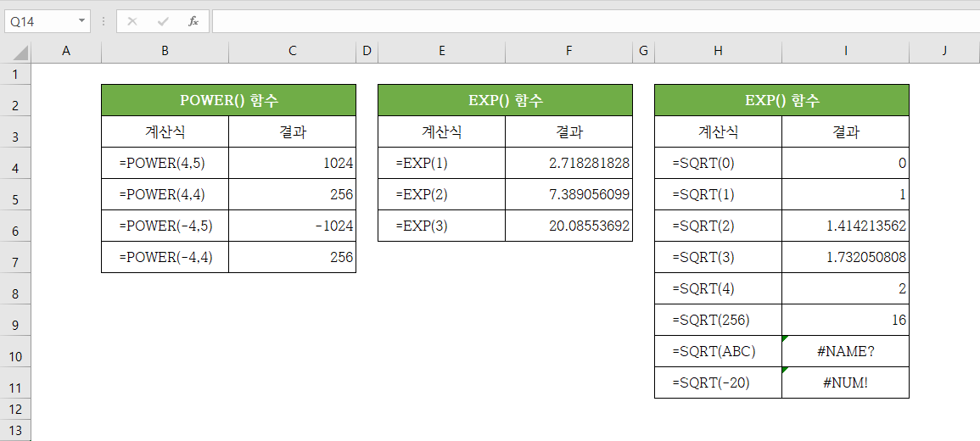This screenshot has width=980, height=441.
Task: Select the #NUM! error cell
Action: (x=846, y=382)
